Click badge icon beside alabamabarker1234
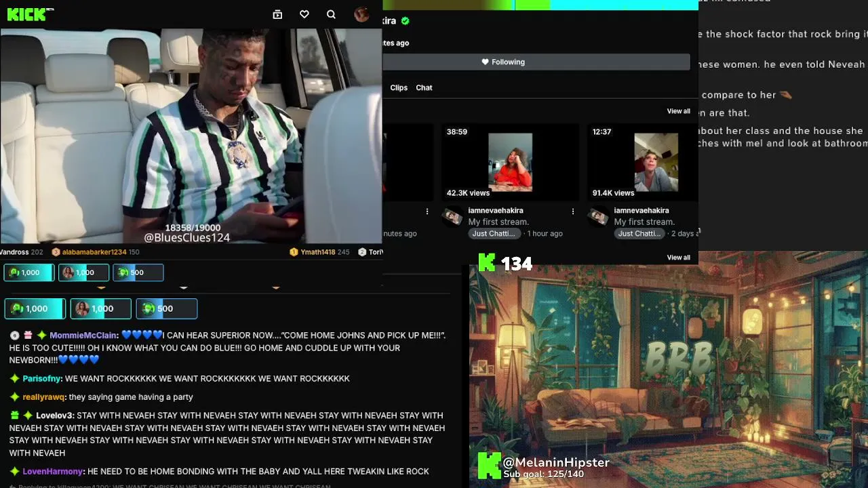Viewport: 868px width, 488px height. (x=56, y=252)
